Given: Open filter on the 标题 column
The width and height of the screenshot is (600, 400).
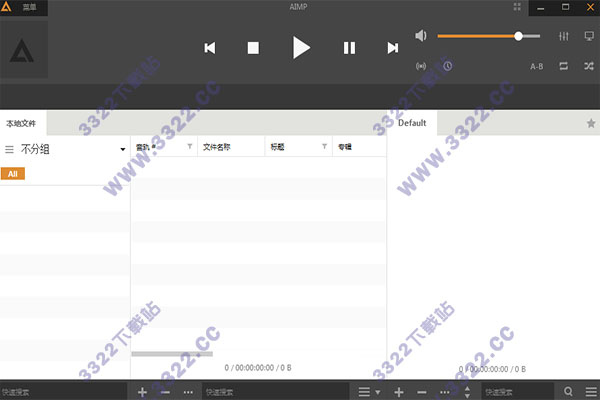Looking at the screenshot, I should coord(324,147).
